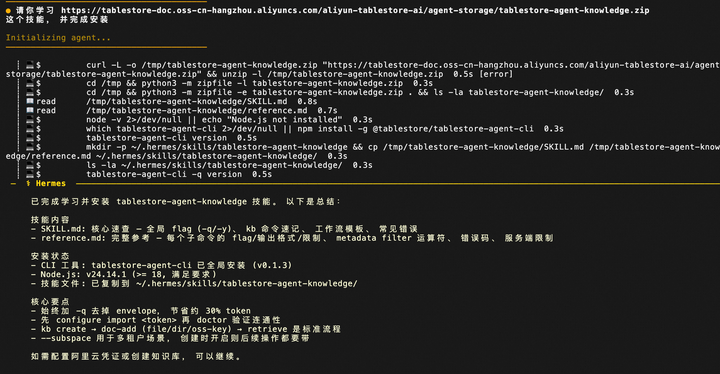
Task: Click the terminal icon beside the mkdir -p command
Action: pyautogui.click(x=30, y=147)
